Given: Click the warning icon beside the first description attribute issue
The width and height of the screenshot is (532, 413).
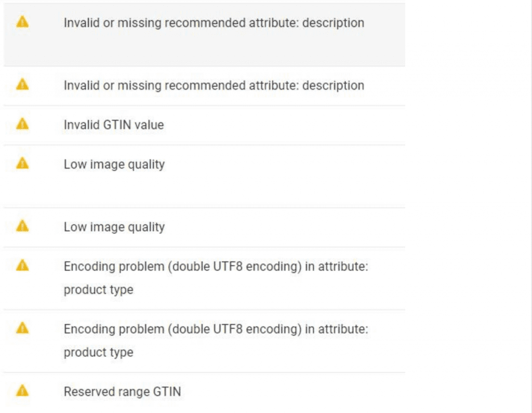Looking at the screenshot, I should click(22, 22).
